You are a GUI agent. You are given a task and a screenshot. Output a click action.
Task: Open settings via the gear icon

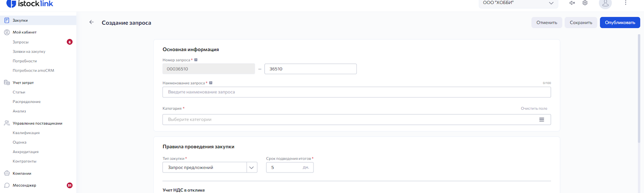tap(585, 3)
